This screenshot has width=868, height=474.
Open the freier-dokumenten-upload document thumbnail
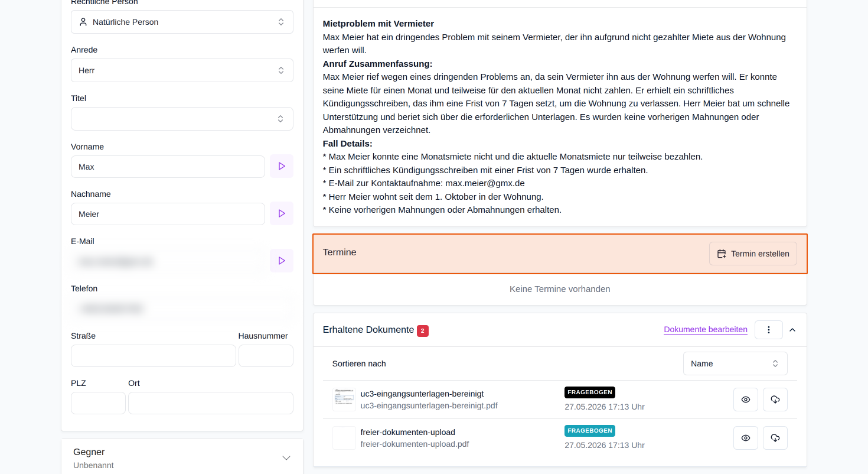[344, 438]
